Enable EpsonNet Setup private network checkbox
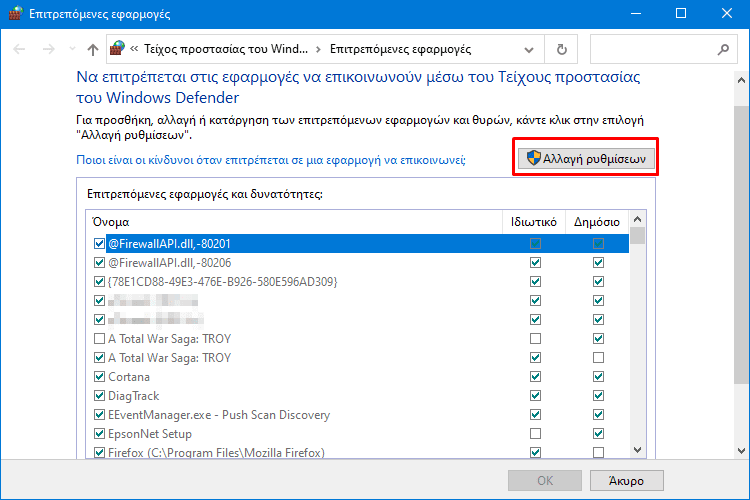 535,433
